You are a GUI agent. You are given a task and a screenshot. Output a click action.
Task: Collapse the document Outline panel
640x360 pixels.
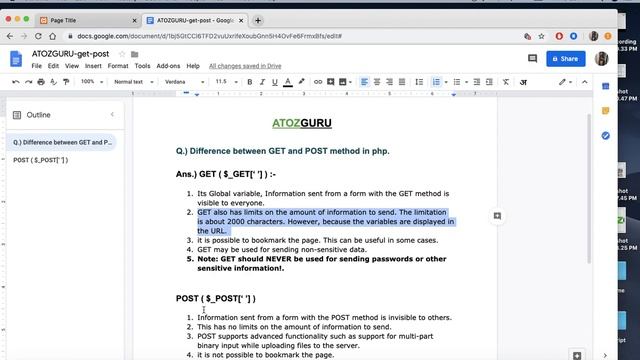[x=112, y=115]
